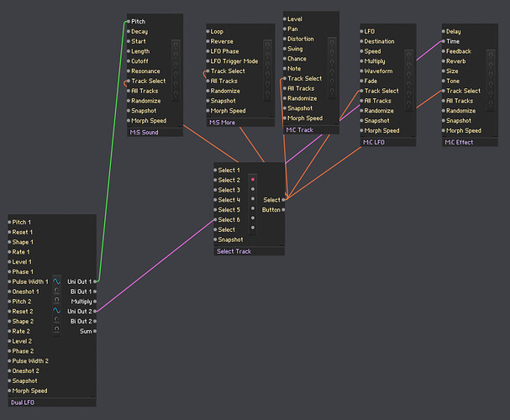
Task: Click the Pulse Width 2 port on Dual LFO
Action: coord(9,361)
